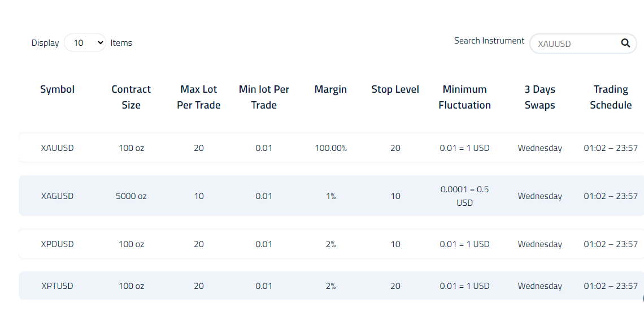
Task: Click the Trading Schedule column header
Action: (x=611, y=97)
